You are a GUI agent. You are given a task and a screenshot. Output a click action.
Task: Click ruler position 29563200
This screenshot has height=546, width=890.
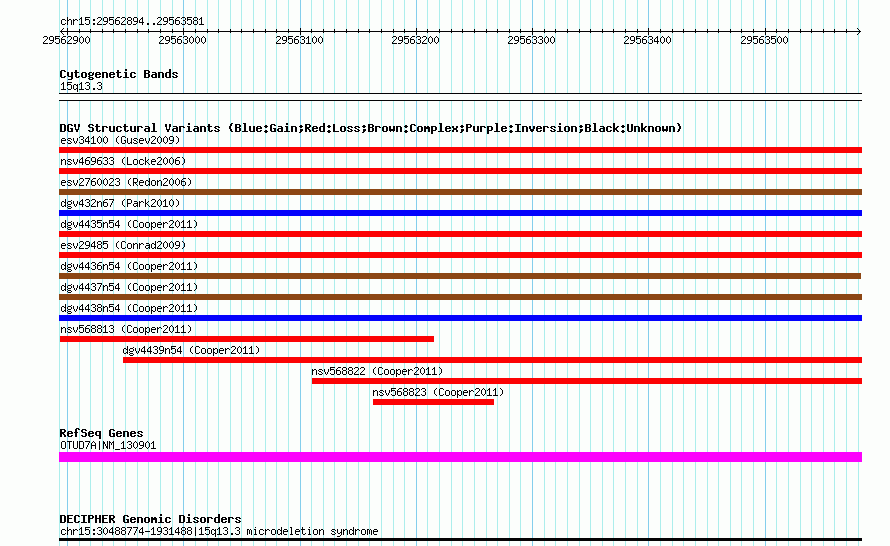click(415, 40)
